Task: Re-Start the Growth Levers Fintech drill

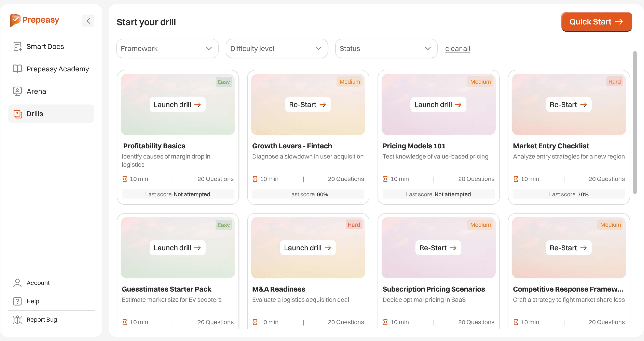Action: point(308,105)
